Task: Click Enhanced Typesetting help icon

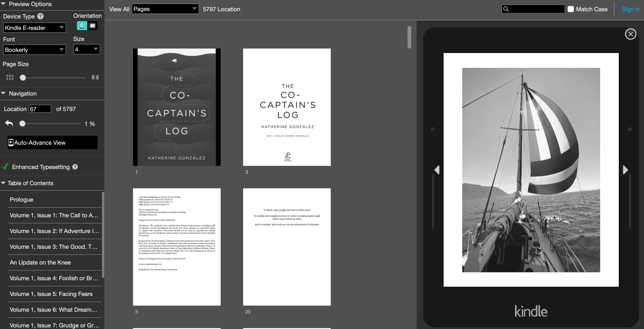Action: coord(75,167)
